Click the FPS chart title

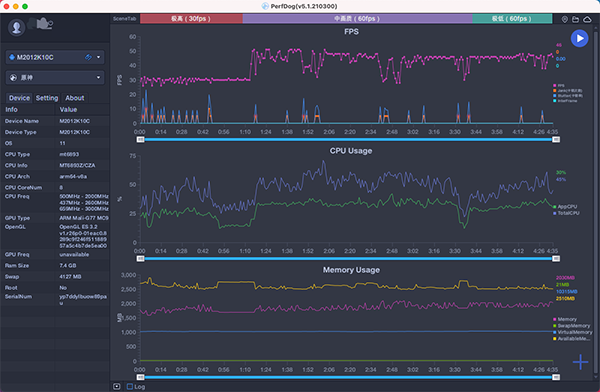click(351, 32)
